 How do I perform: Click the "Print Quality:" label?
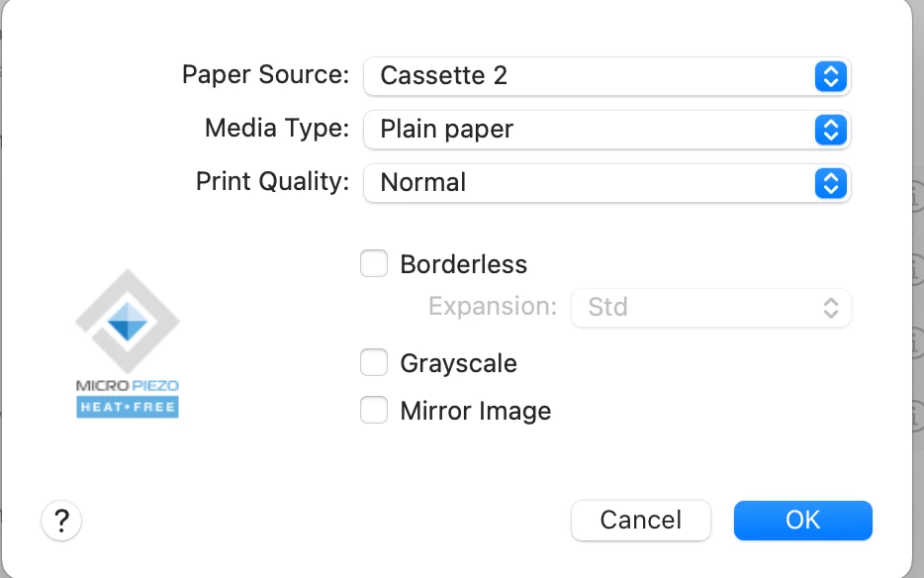coord(272,183)
